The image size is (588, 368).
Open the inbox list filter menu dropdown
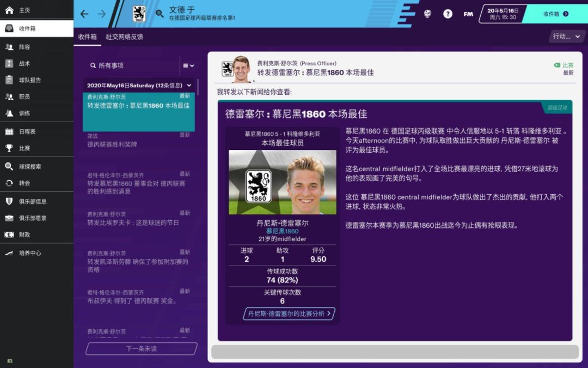[x=188, y=65]
